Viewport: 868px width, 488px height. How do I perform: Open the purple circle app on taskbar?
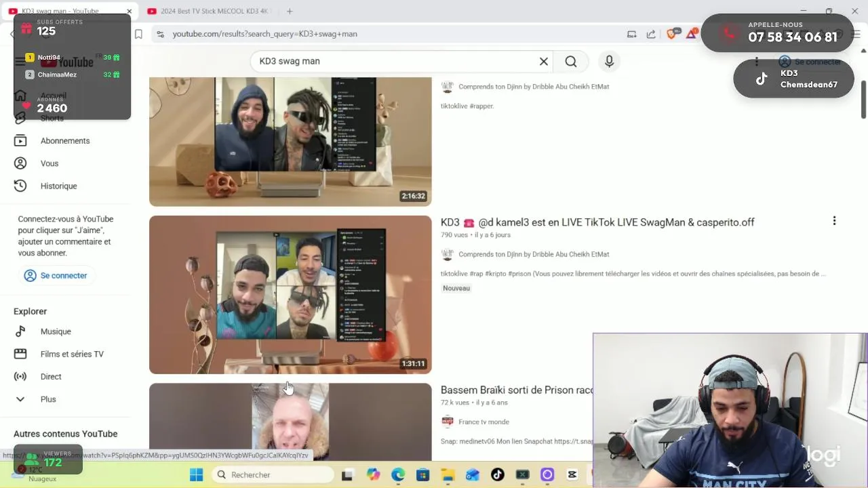(x=547, y=474)
